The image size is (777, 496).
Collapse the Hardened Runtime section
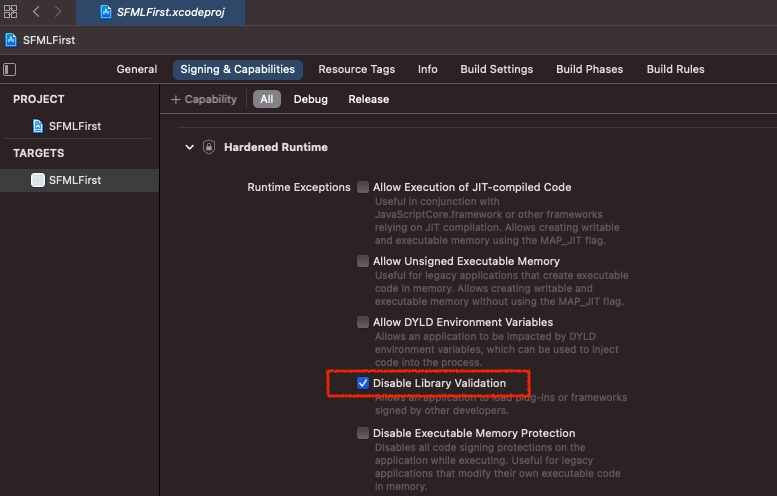tap(189, 147)
